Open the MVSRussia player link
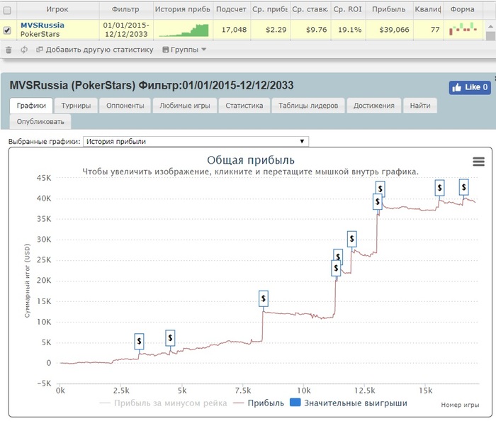The image size is (496, 448). coord(43,26)
